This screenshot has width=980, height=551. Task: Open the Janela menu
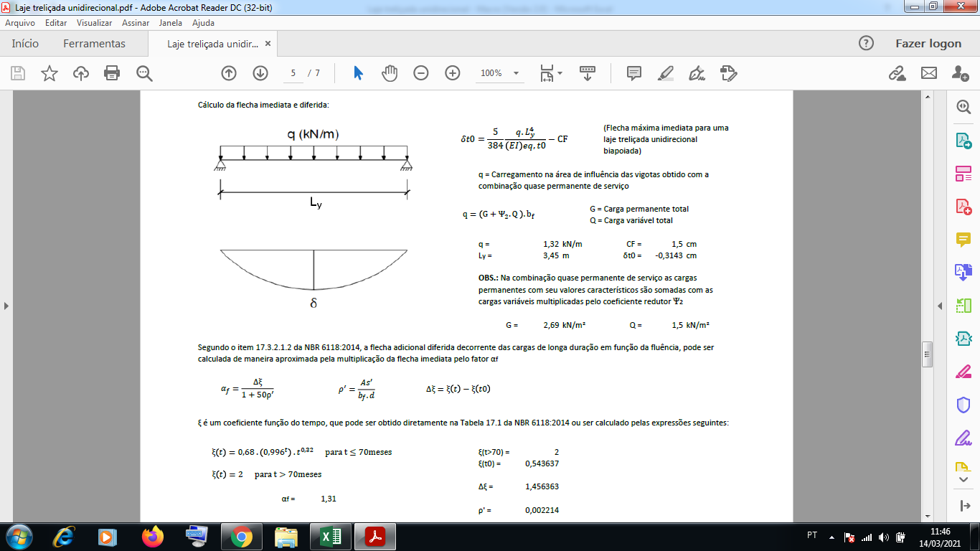pos(171,23)
